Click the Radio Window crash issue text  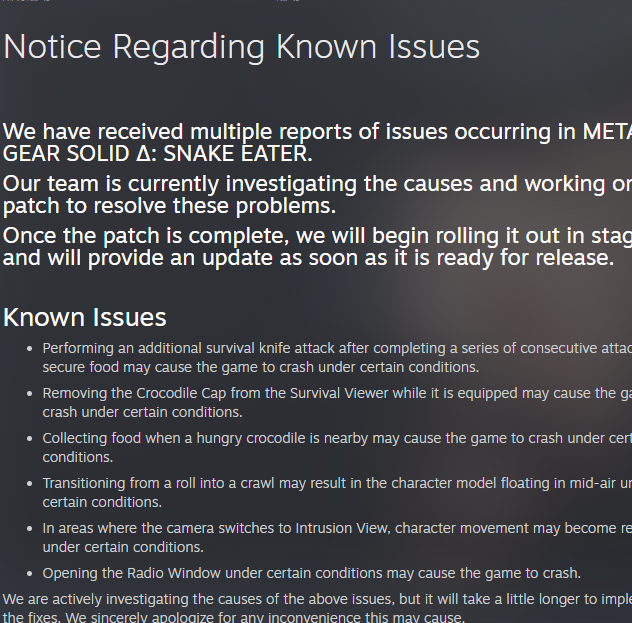coord(311,574)
